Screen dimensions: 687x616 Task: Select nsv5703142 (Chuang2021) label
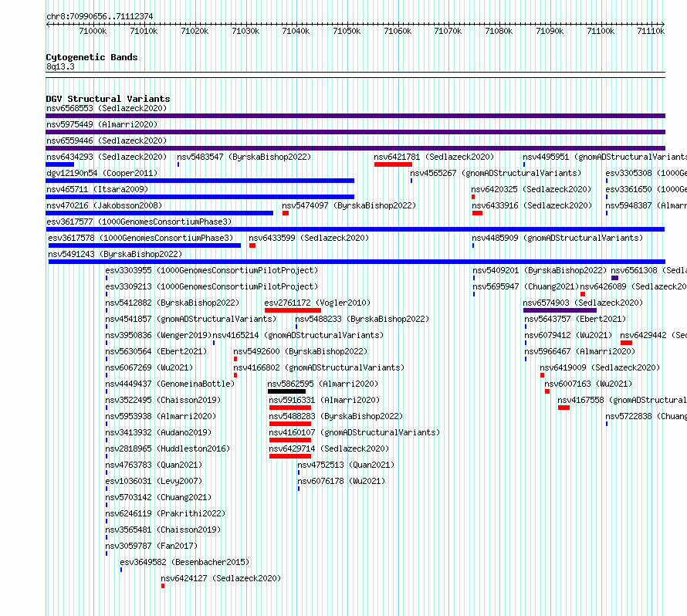click(158, 497)
